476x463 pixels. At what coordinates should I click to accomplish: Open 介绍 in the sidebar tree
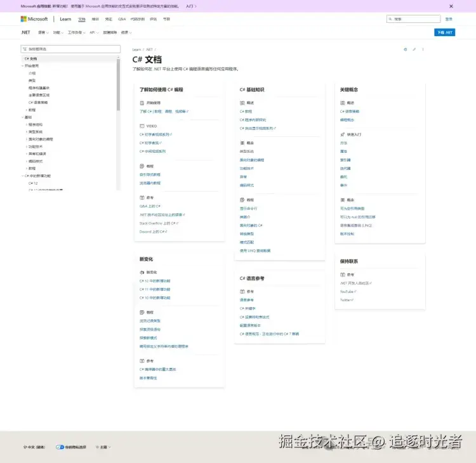click(x=32, y=73)
